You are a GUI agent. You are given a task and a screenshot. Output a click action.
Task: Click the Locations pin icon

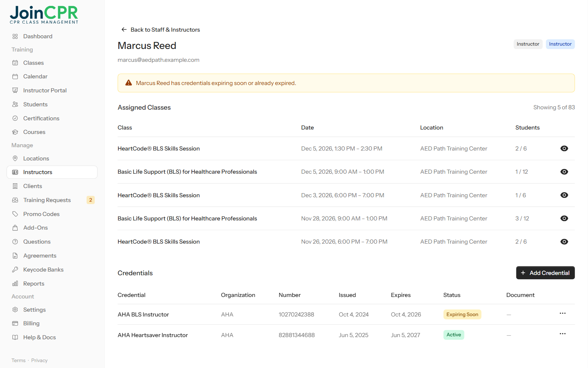coord(15,159)
